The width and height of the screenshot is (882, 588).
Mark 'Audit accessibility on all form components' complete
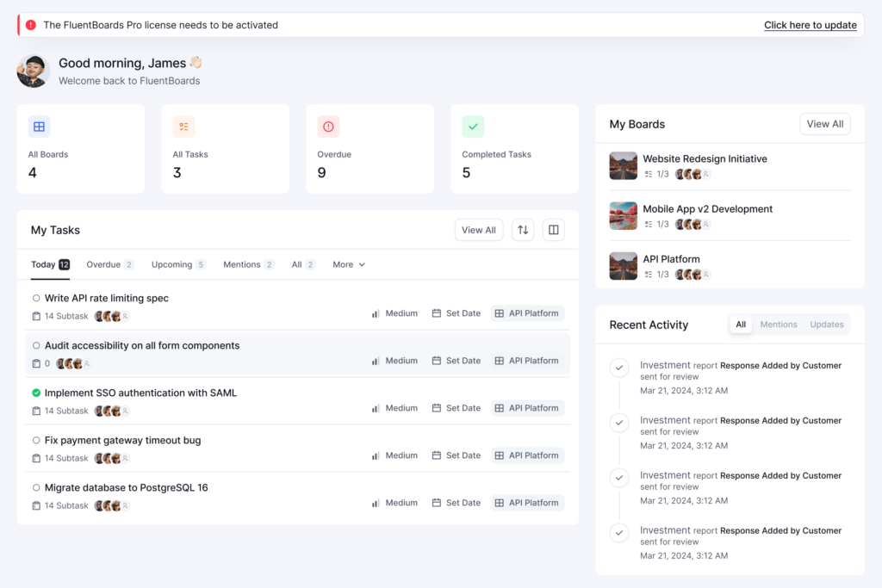click(x=36, y=345)
